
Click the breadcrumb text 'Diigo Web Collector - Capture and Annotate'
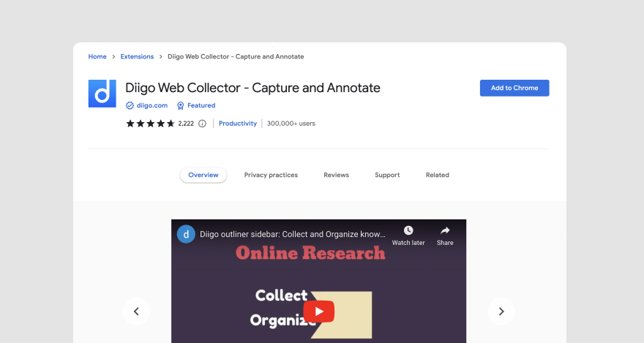(x=236, y=56)
